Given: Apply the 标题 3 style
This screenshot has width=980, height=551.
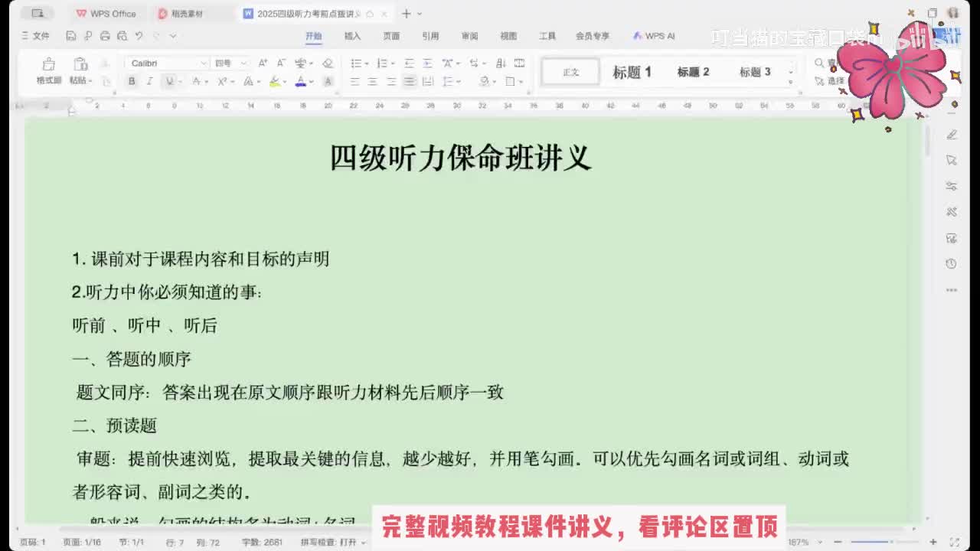Looking at the screenshot, I should (755, 72).
